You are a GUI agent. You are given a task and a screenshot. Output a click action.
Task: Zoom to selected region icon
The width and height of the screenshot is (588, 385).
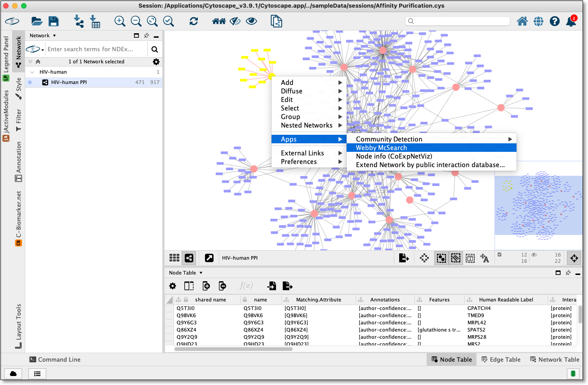(x=169, y=21)
